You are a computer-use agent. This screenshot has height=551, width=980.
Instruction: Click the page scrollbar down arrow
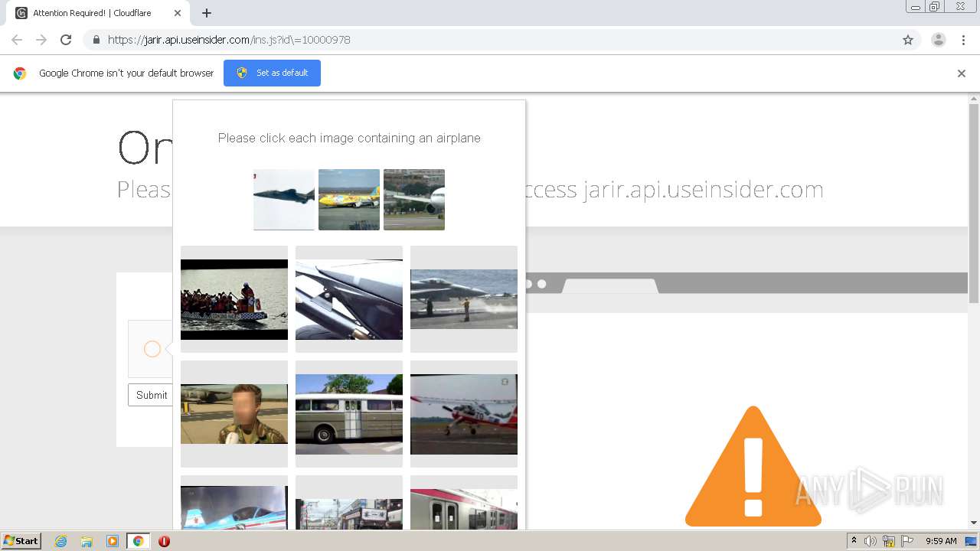pos(974,523)
